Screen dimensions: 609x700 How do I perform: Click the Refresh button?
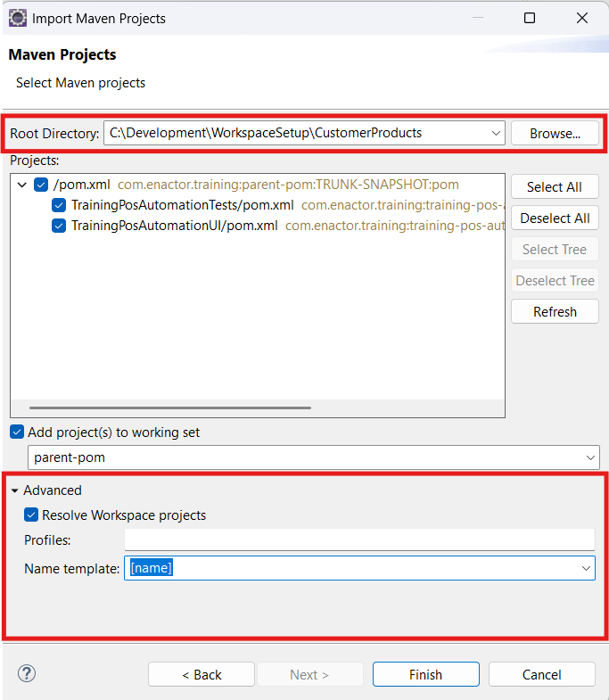555,311
